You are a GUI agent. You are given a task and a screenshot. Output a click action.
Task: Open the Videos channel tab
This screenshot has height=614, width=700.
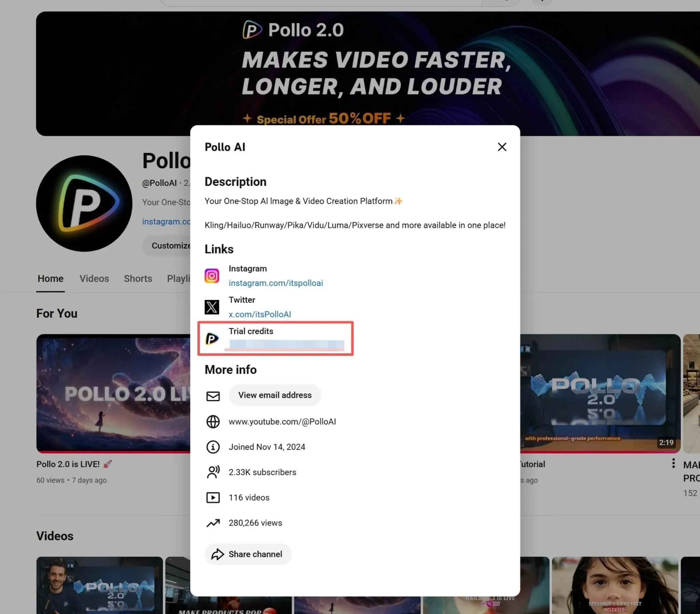coord(94,279)
